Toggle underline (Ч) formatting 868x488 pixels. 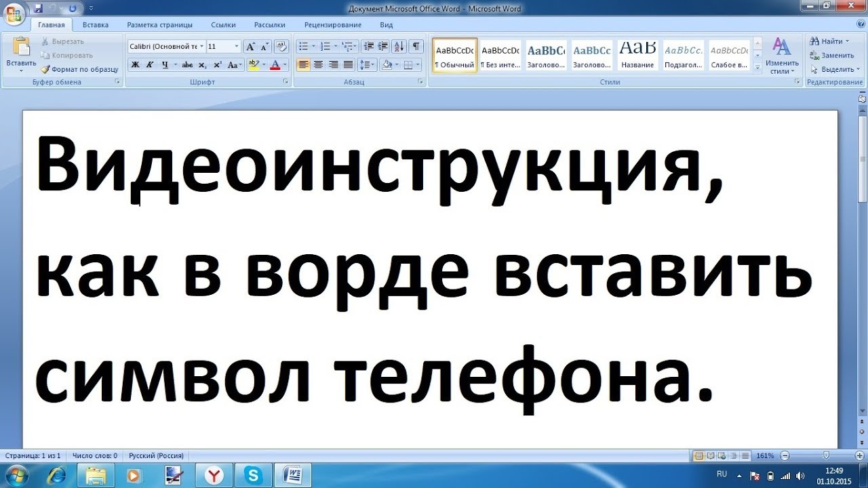click(164, 65)
